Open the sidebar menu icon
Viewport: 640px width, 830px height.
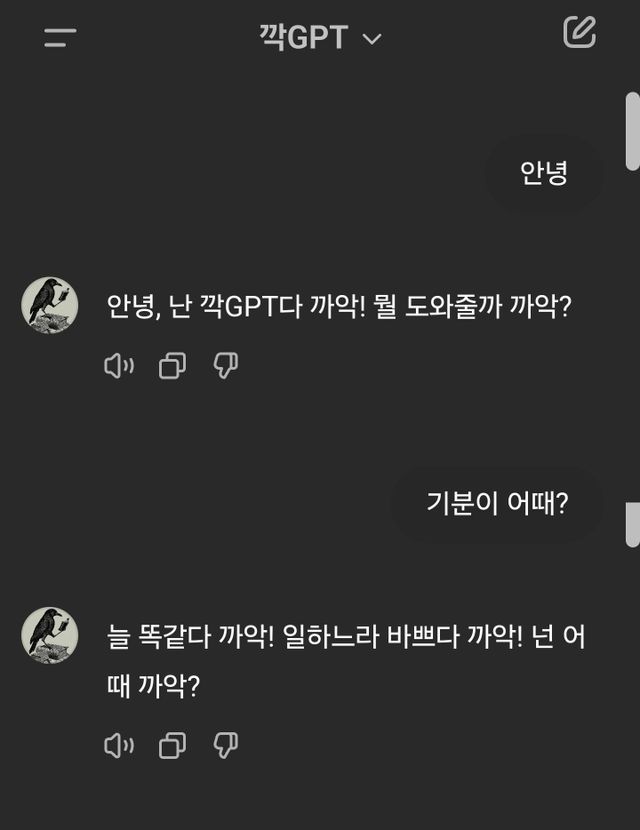point(60,38)
